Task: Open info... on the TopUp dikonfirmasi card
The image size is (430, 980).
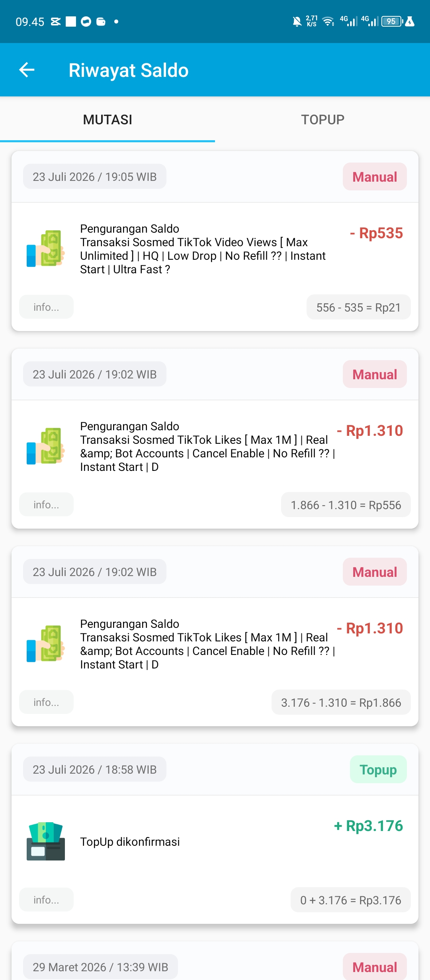Action: (x=46, y=900)
